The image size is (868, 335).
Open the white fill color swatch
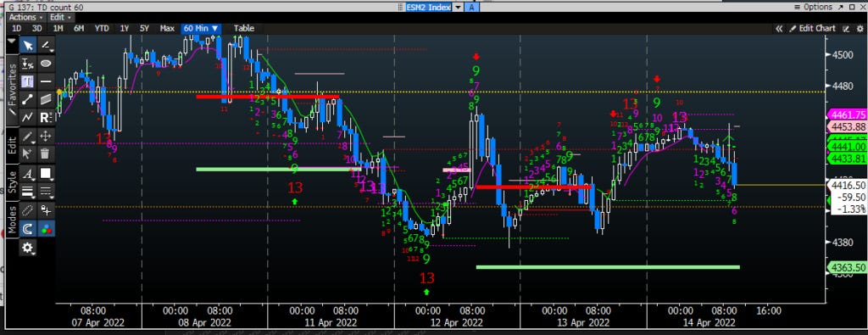46,174
